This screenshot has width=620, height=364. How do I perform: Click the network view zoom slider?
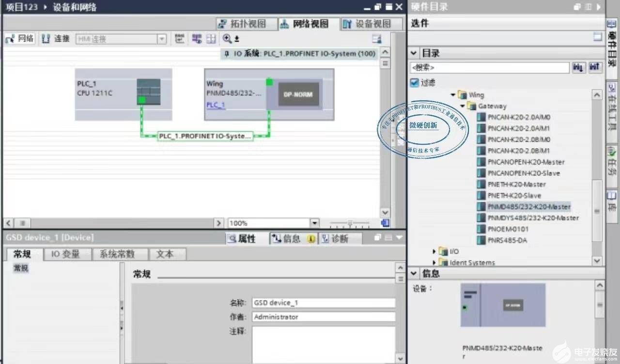(350, 223)
